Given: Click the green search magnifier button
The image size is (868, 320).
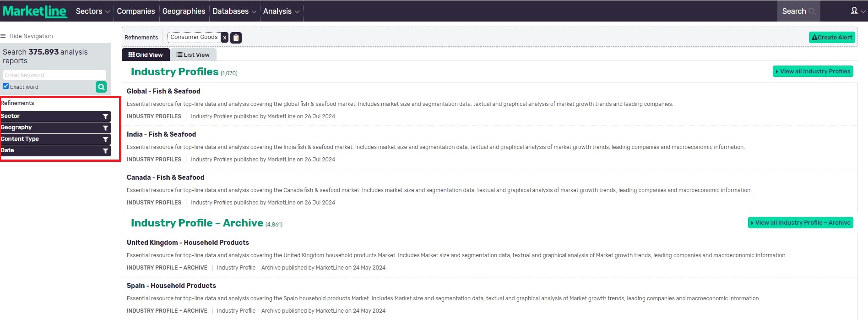Looking at the screenshot, I should [x=101, y=87].
